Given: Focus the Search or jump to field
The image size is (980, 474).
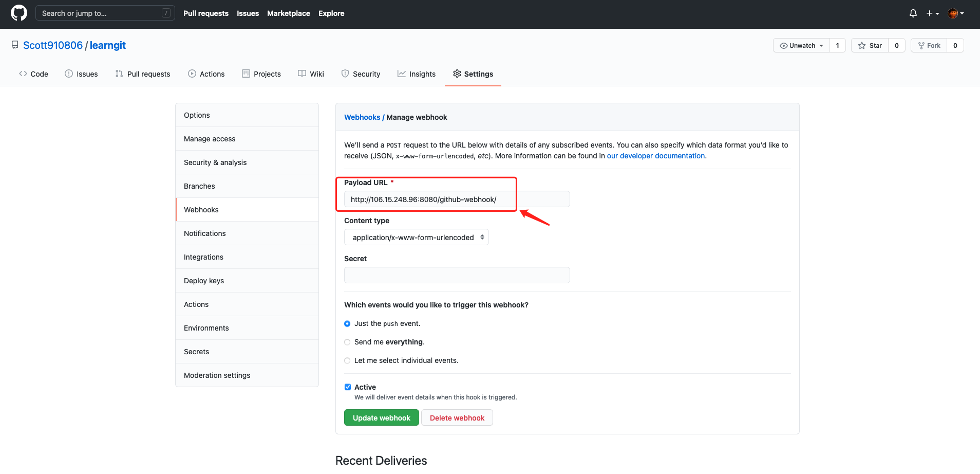Looking at the screenshot, I should point(105,13).
